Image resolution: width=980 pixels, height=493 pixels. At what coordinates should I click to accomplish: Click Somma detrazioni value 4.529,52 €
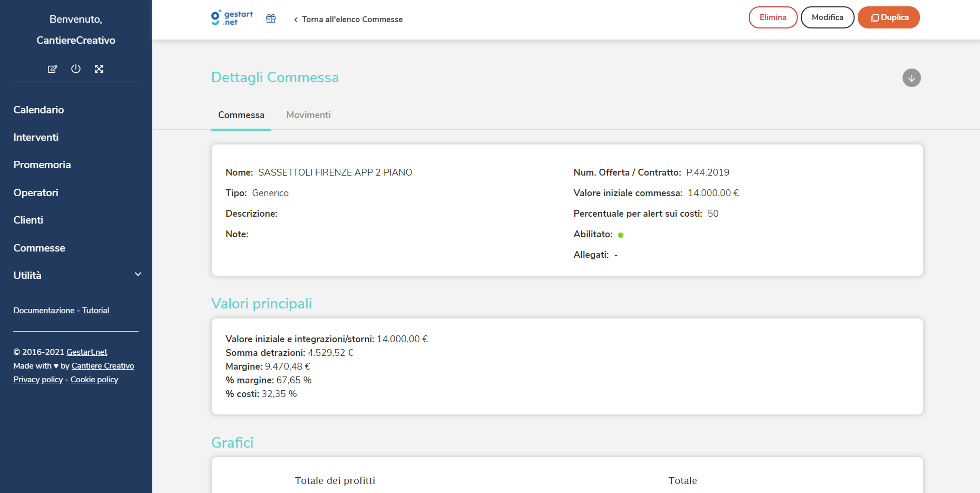[x=330, y=353]
